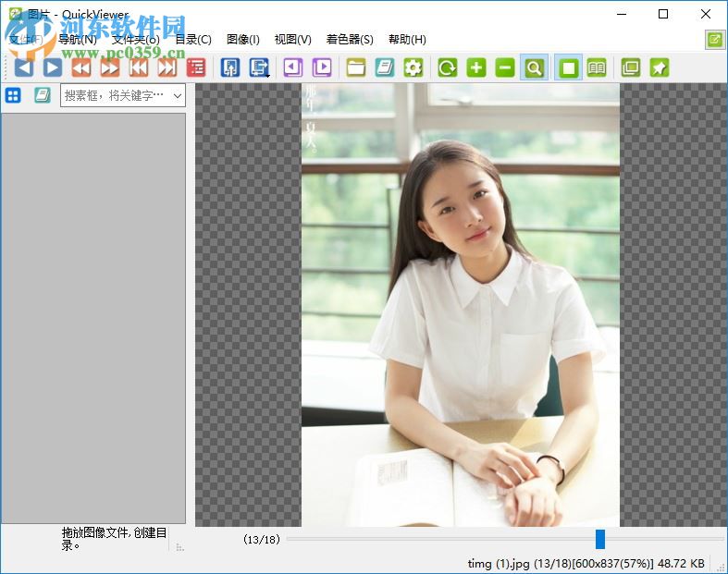Minimize the QuickViewer window

622,14
